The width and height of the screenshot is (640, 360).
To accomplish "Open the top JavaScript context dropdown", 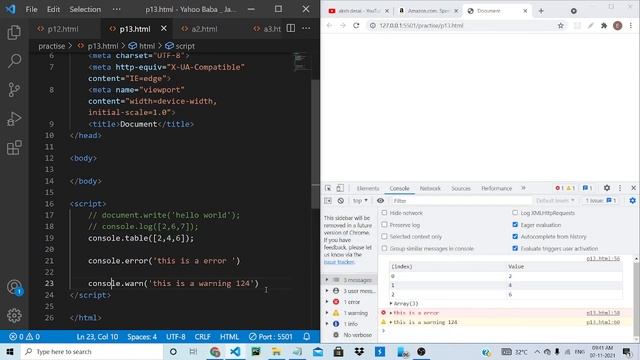I will pos(360,201).
